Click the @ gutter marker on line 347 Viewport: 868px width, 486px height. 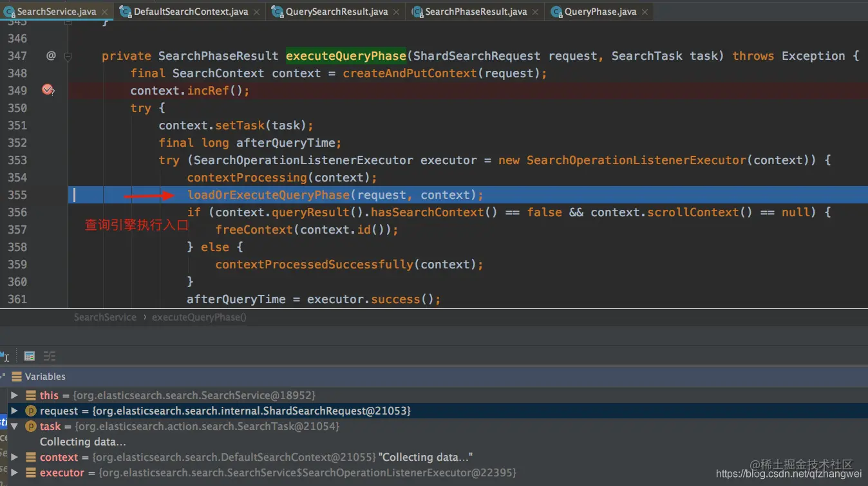51,56
